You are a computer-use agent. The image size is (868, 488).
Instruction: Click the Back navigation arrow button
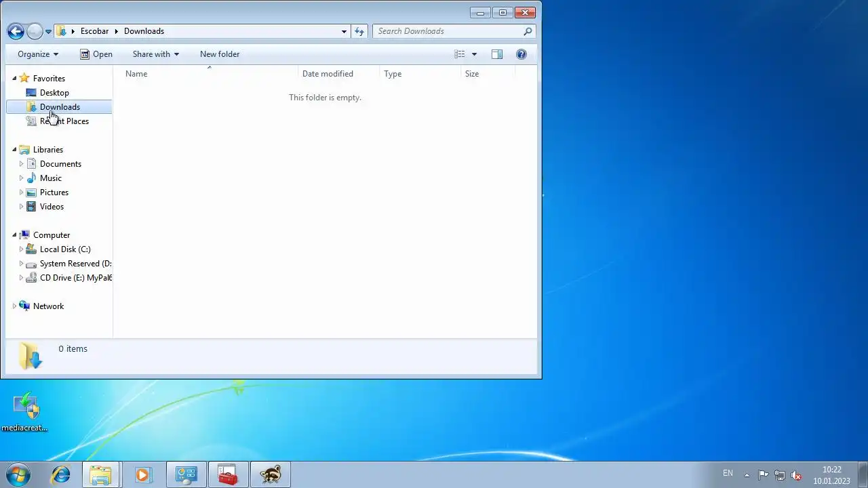[x=16, y=31]
